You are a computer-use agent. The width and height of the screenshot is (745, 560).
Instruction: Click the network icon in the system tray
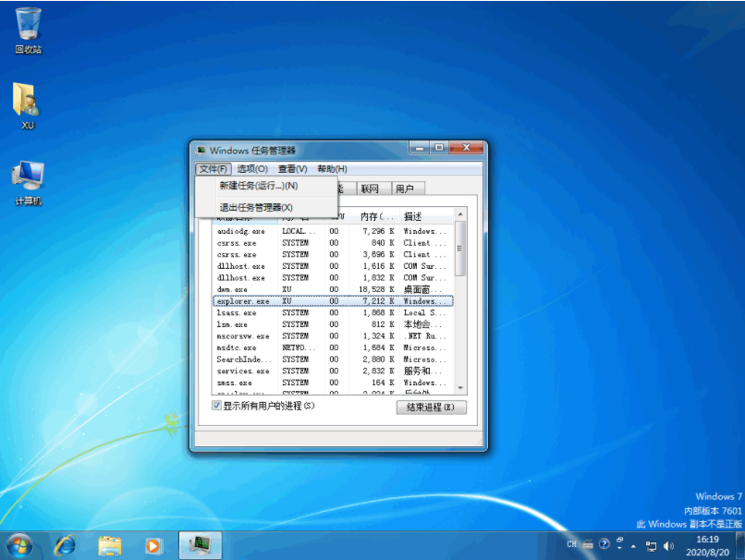coord(652,545)
